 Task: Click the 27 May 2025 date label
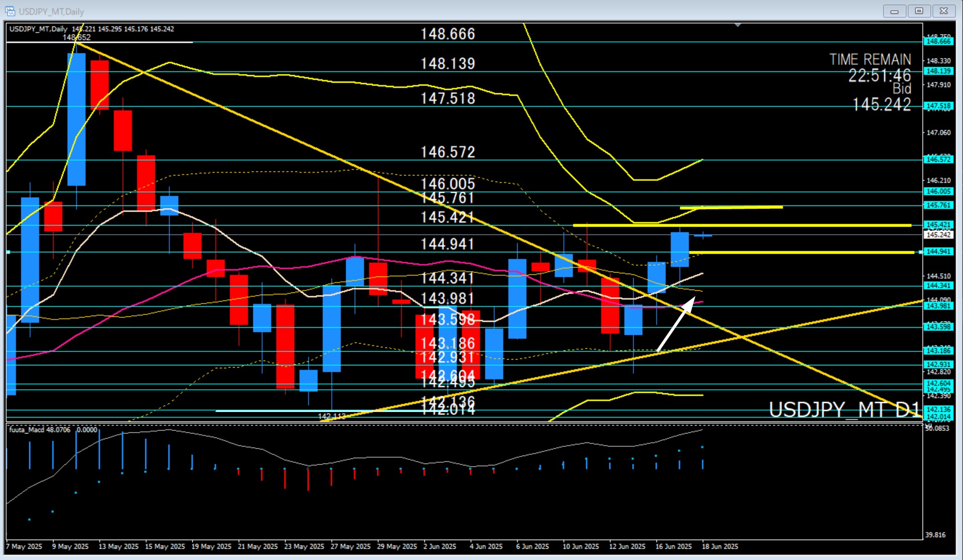[x=350, y=546]
